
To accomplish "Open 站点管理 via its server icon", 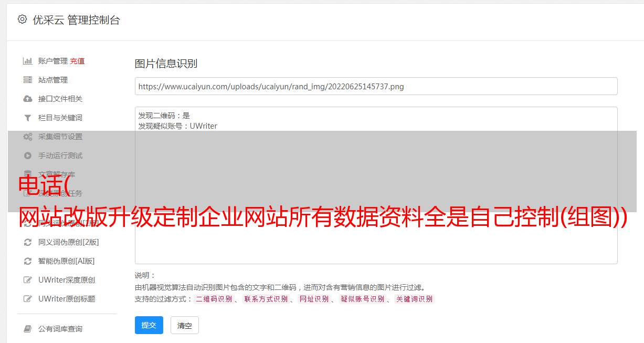I will pyautogui.click(x=28, y=80).
